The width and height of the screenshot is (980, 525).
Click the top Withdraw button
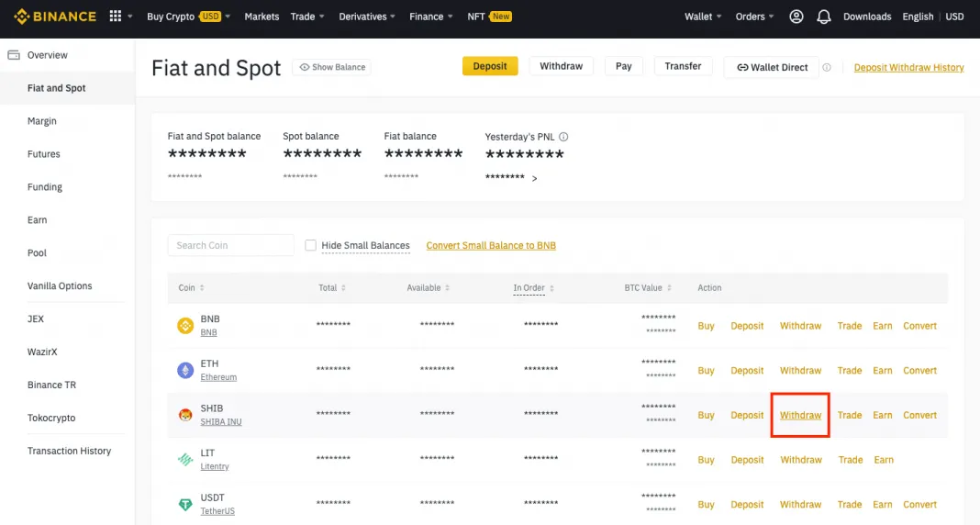point(562,66)
